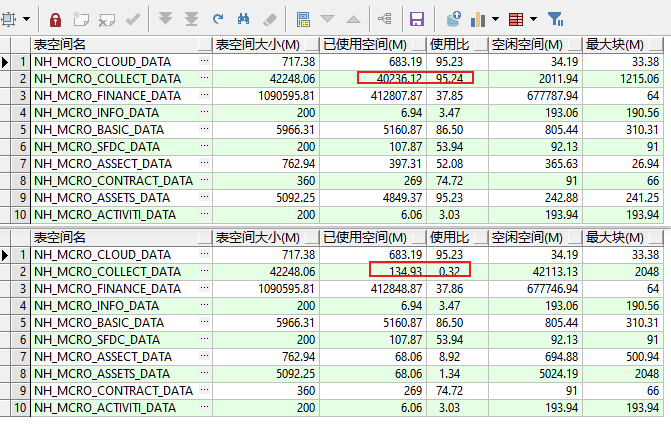The height and width of the screenshot is (427, 671).
Task: Click the 空闲空间(M) header in the lower grid
Action: (x=535, y=237)
